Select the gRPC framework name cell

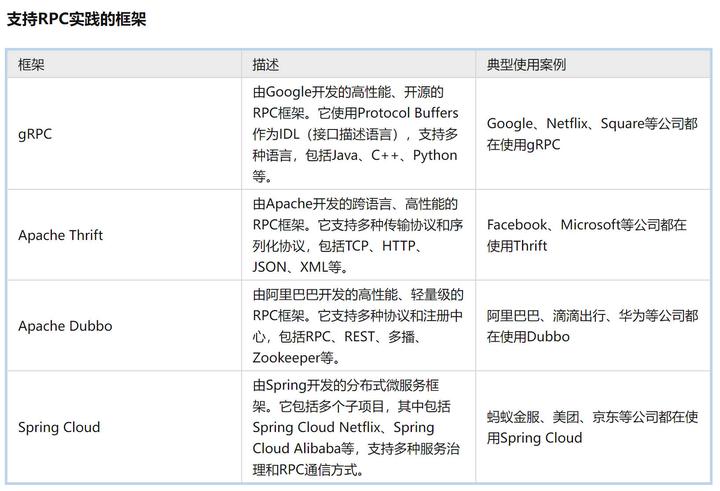35,134
